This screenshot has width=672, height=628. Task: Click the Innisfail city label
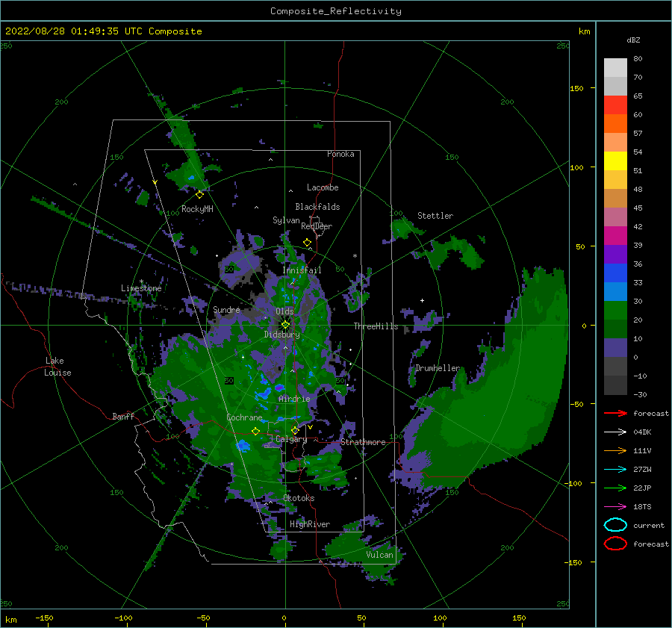[x=302, y=270]
